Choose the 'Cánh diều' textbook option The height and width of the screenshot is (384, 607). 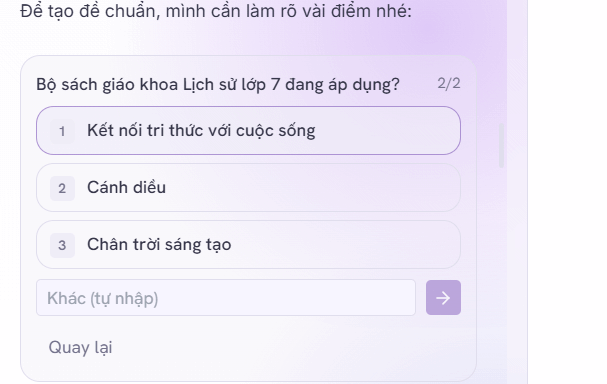point(248,188)
